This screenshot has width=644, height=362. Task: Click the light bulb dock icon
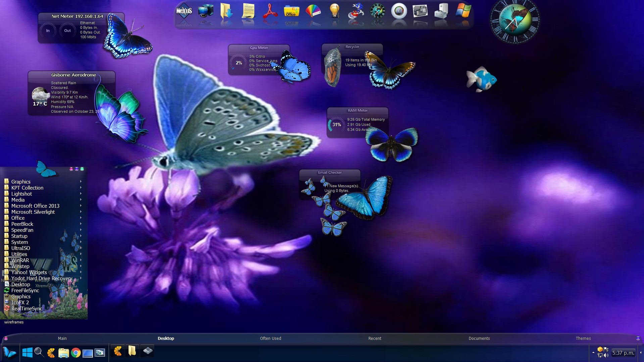point(334,11)
